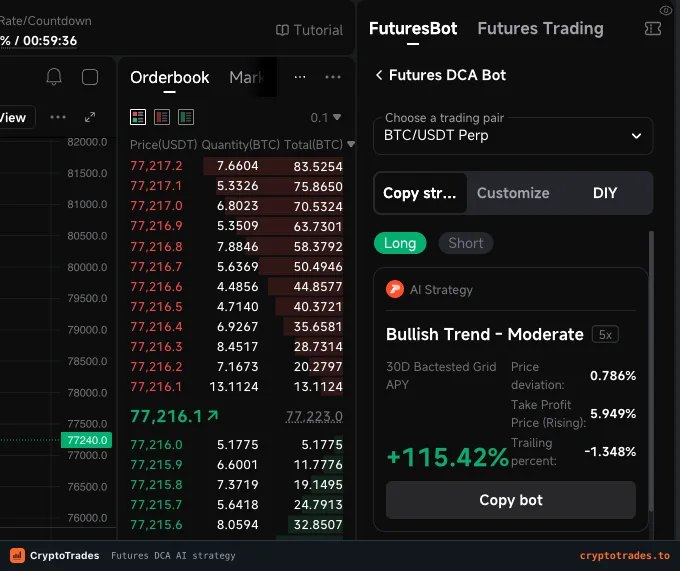The image size is (680, 571).
Task: Open the cryptotrades.to link
Action: 624,555
